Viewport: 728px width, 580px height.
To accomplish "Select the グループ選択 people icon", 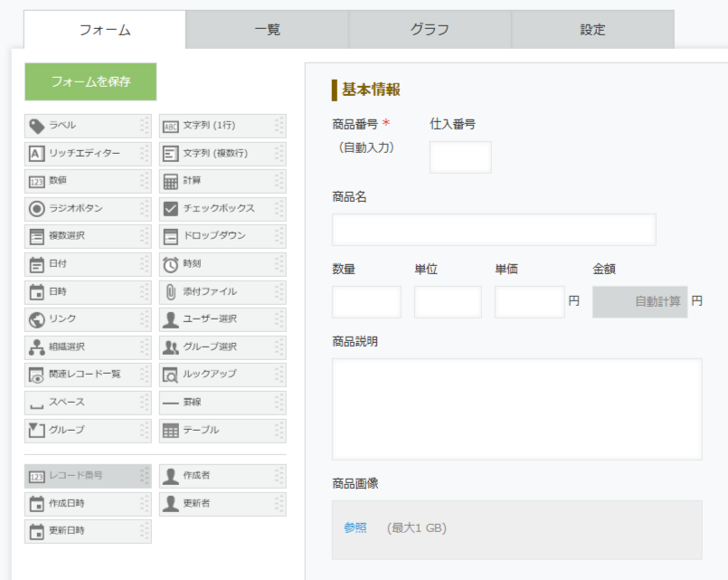I will click(170, 347).
